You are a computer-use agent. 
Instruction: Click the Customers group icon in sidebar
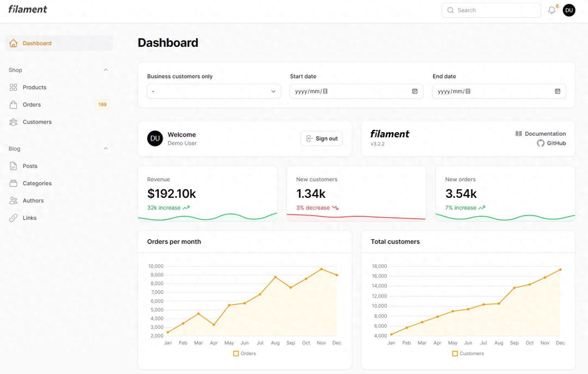click(x=13, y=122)
